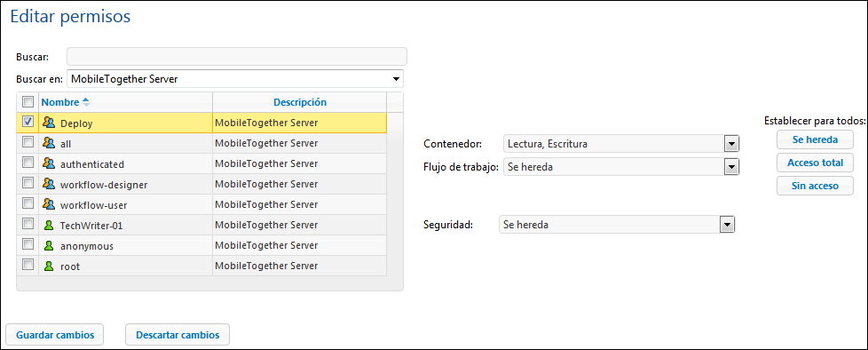Click the TechWriter-01 user icon
The width and height of the screenshot is (868, 350).
50,226
